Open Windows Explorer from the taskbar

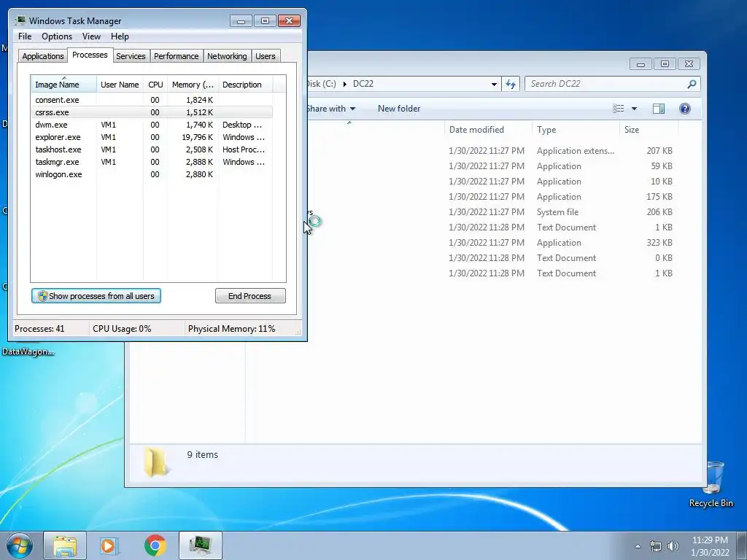(65, 545)
